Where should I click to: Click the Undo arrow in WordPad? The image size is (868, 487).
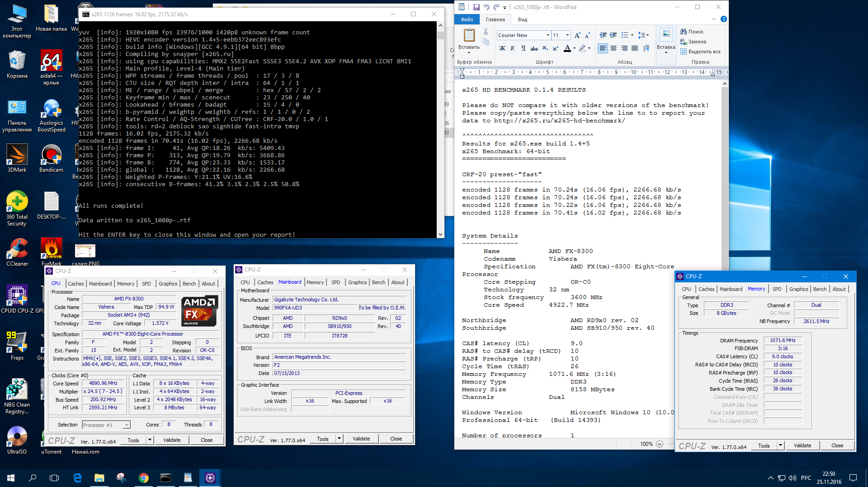tap(486, 7)
